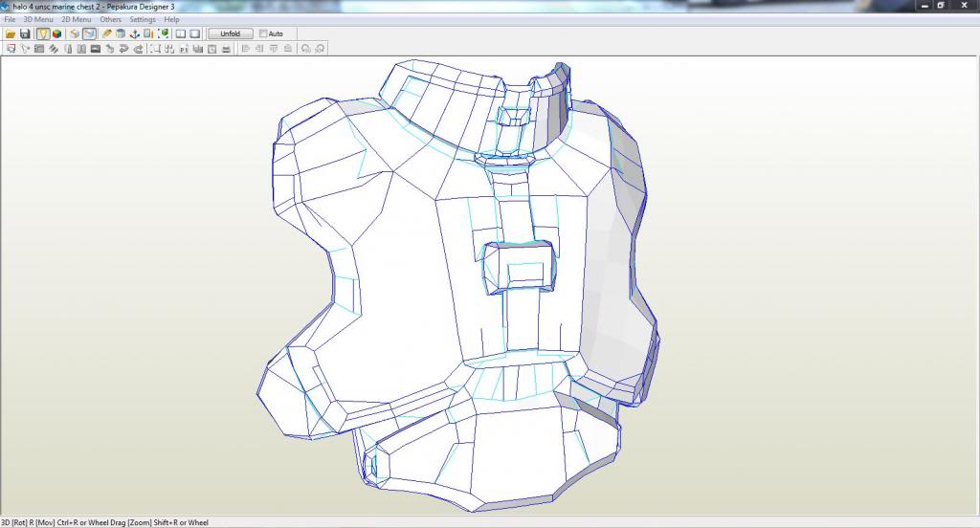Click the third icon-row grid parts tool
This screenshot has width=980, height=528.
tap(38, 49)
